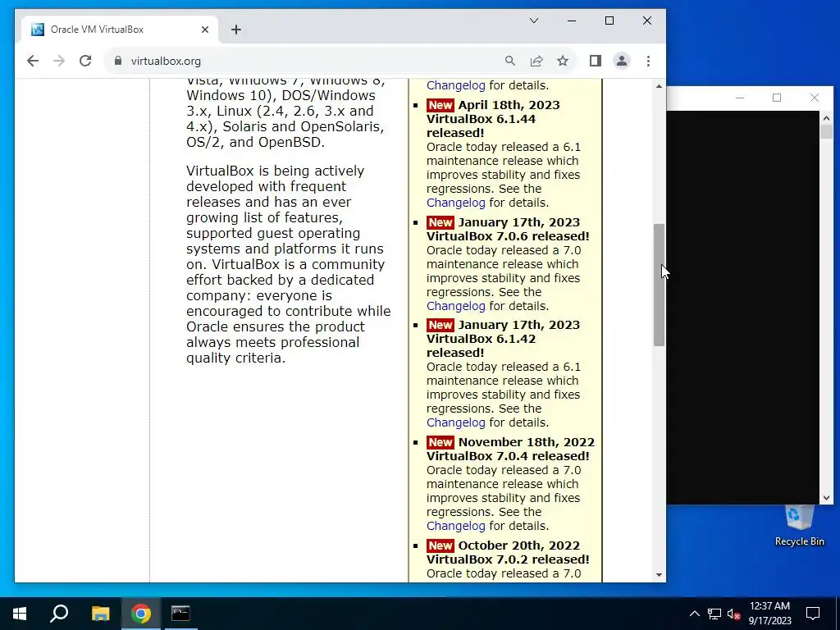Open the topmost Changelog link in the news box
Viewport: 840px width, 630px height.
(456, 85)
